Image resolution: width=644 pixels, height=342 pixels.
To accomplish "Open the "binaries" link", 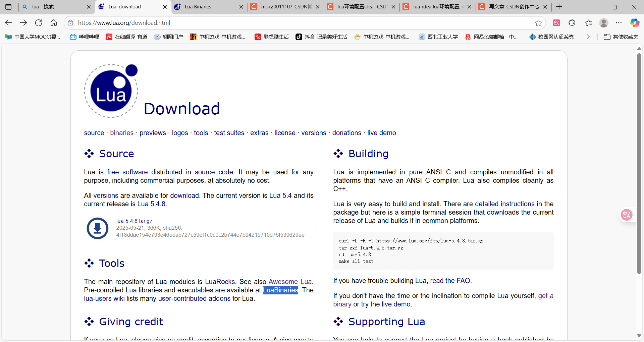I will pos(121,133).
